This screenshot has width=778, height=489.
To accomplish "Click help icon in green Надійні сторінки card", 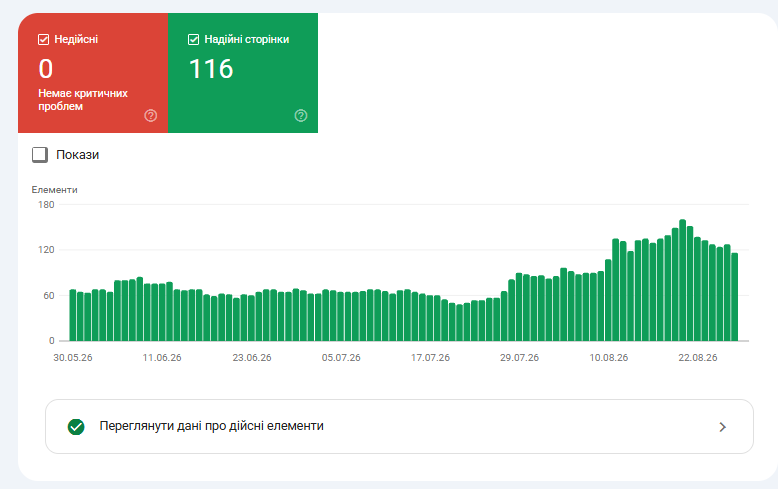I will click(301, 116).
